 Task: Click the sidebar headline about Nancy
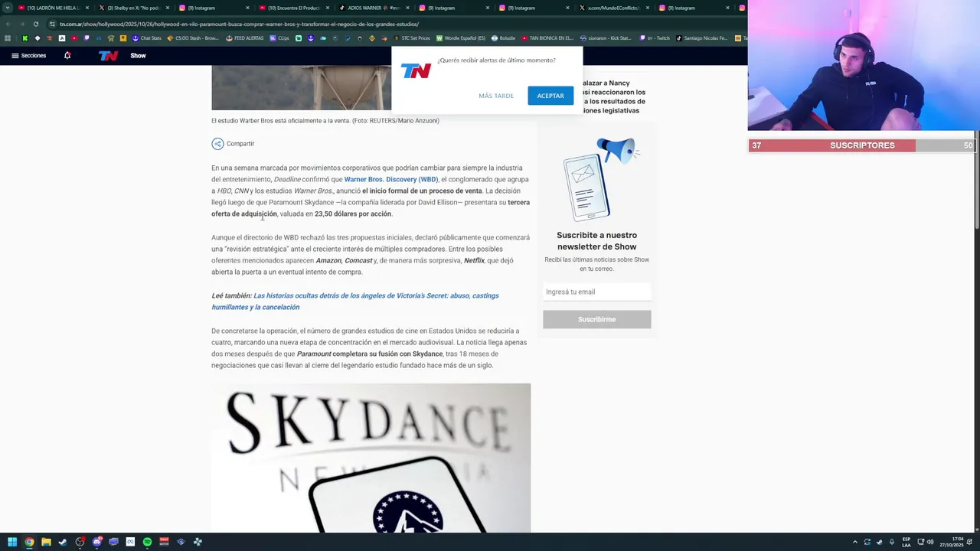(613, 96)
